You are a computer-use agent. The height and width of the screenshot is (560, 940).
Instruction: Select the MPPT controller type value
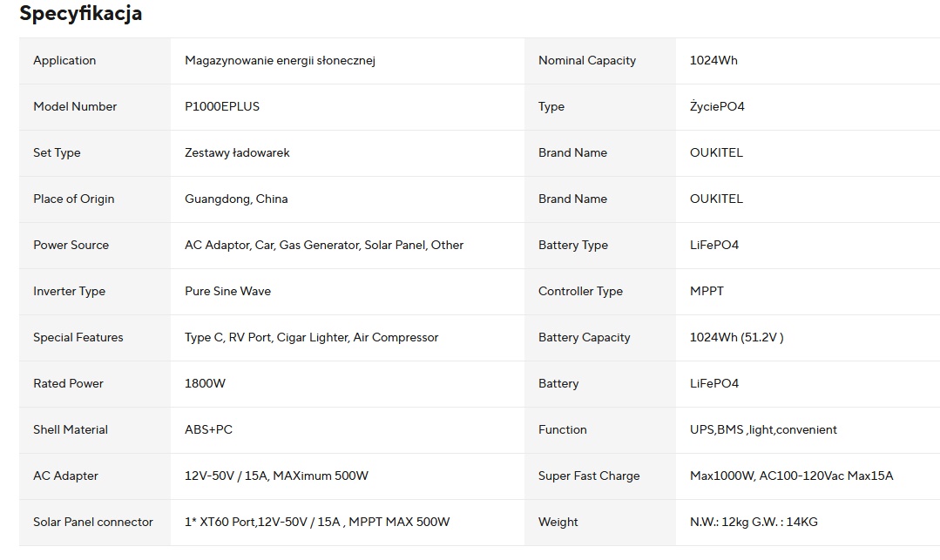[x=707, y=292]
